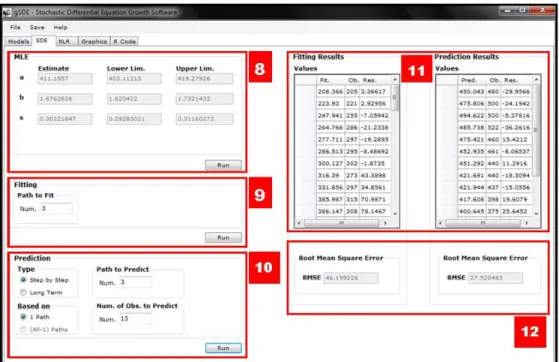Click the parameter a Estimate field

[65, 78]
